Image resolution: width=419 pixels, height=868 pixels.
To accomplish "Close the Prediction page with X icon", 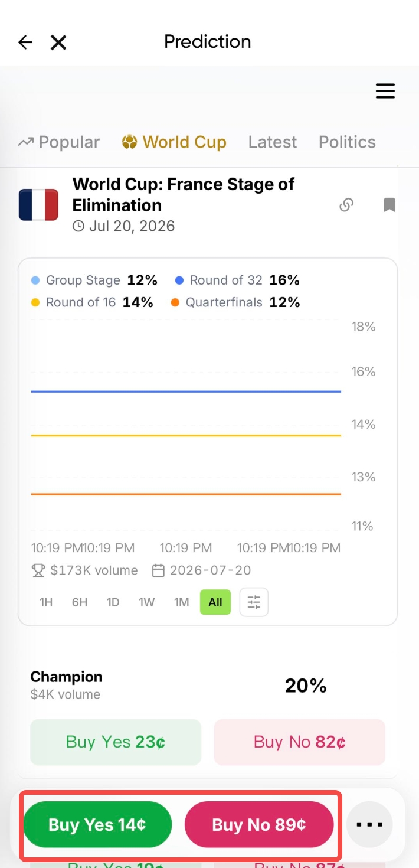I will click(58, 42).
